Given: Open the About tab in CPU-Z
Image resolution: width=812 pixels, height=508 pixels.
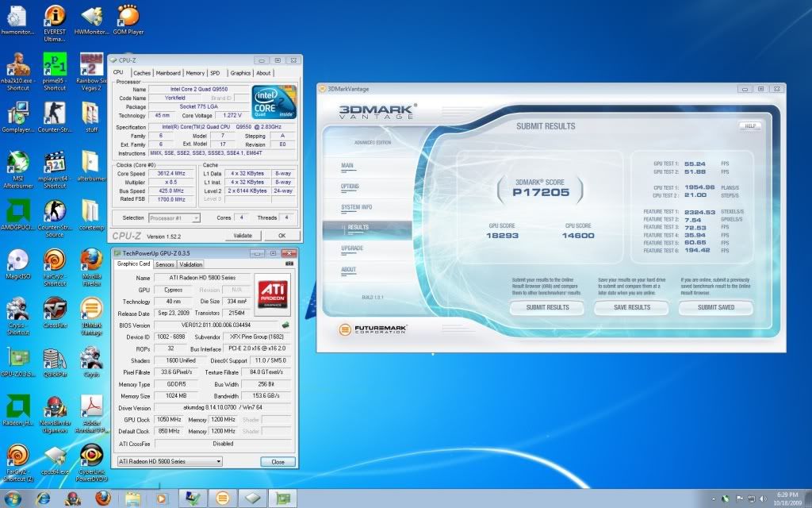Looking at the screenshot, I should click(x=263, y=73).
